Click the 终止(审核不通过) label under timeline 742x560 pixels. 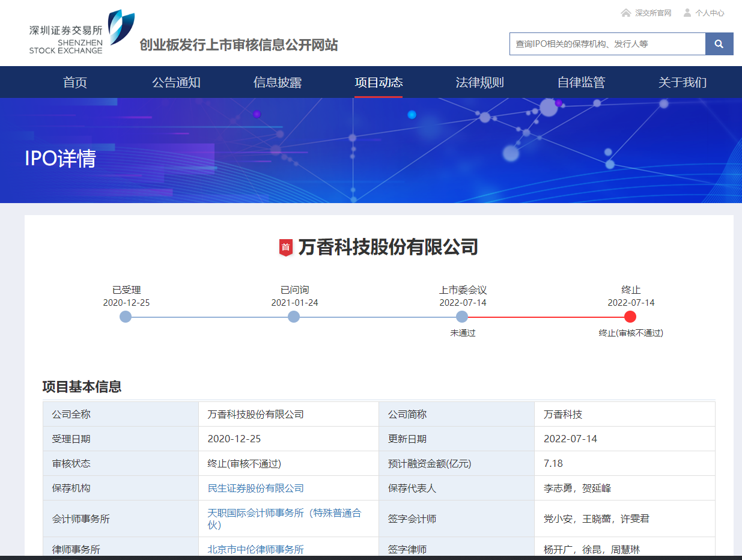(631, 333)
